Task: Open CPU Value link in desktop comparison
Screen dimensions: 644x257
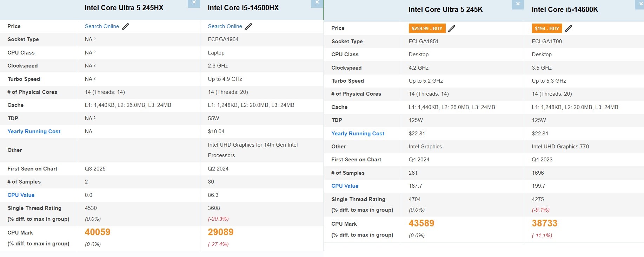Action: [x=345, y=186]
